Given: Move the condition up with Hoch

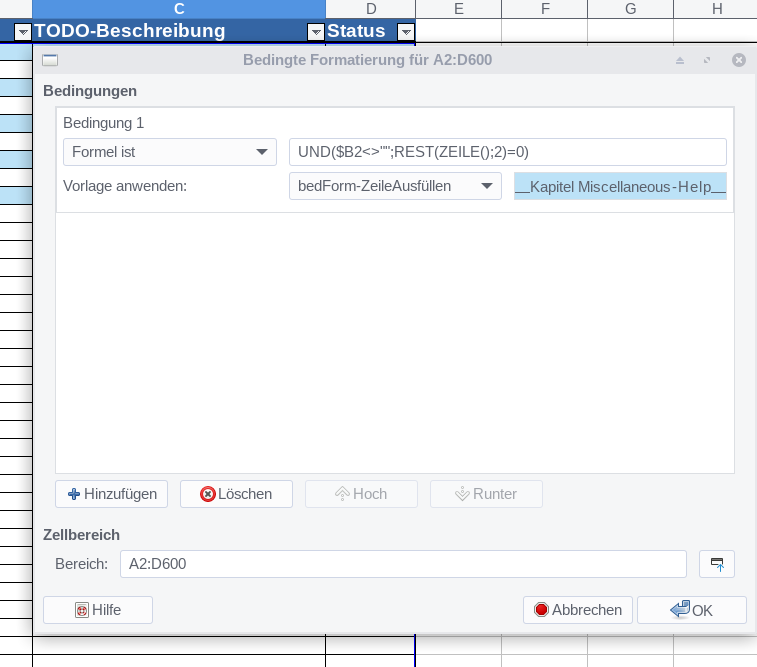Looking at the screenshot, I should click(361, 494).
